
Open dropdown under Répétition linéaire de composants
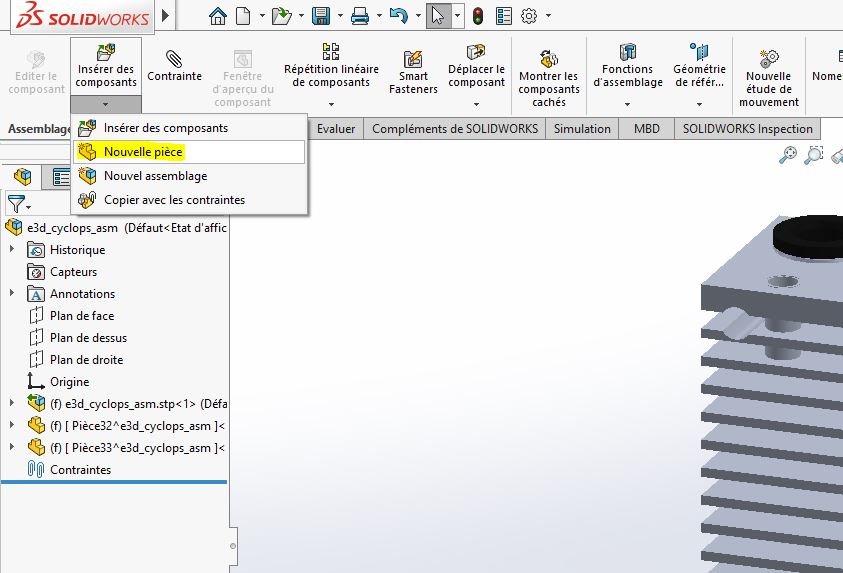coord(331,104)
